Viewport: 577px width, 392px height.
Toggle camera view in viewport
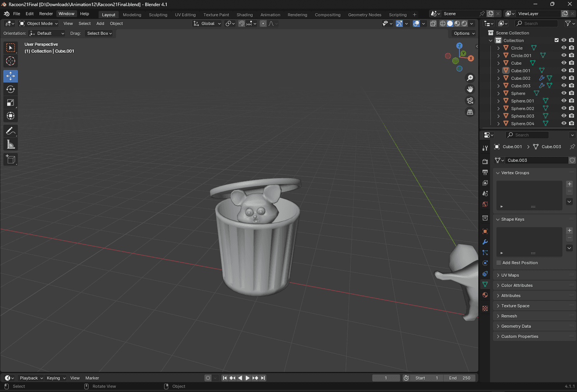tap(470, 100)
